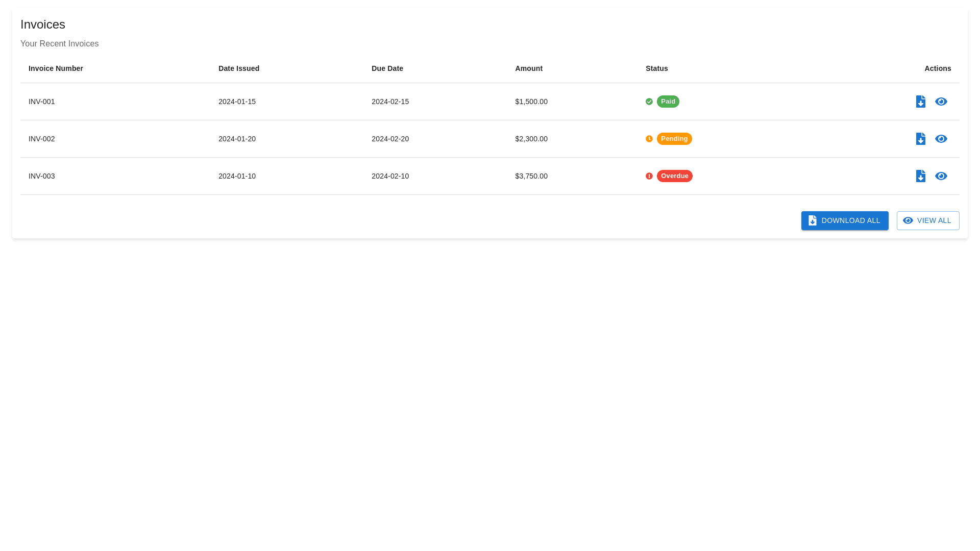Click the orange Pending clock icon
Image resolution: width=980 pixels, height=551 pixels.
(x=649, y=139)
